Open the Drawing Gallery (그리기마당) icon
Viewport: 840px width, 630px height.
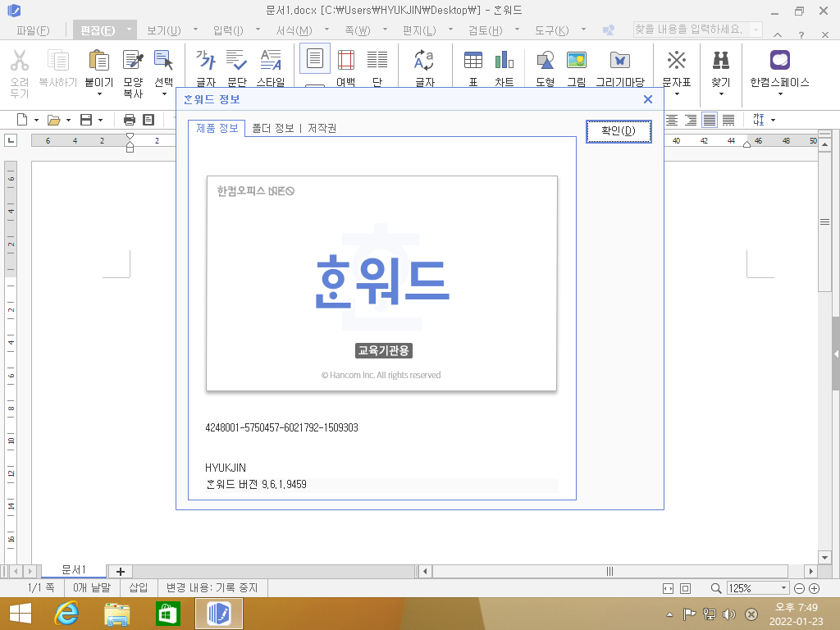pyautogui.click(x=620, y=60)
